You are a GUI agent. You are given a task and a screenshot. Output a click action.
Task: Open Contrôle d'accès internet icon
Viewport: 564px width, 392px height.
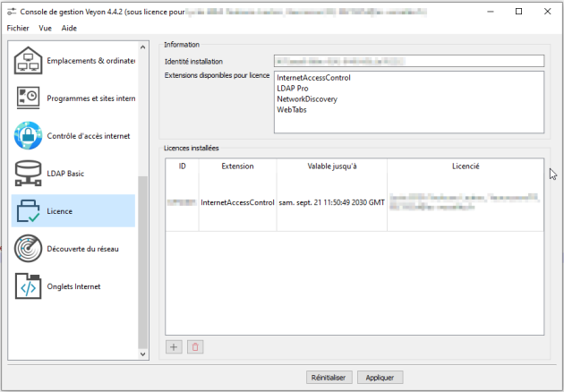28,135
